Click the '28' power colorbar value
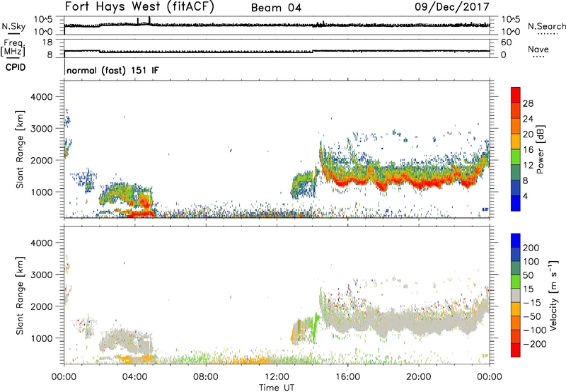566x392 pixels. (528, 103)
